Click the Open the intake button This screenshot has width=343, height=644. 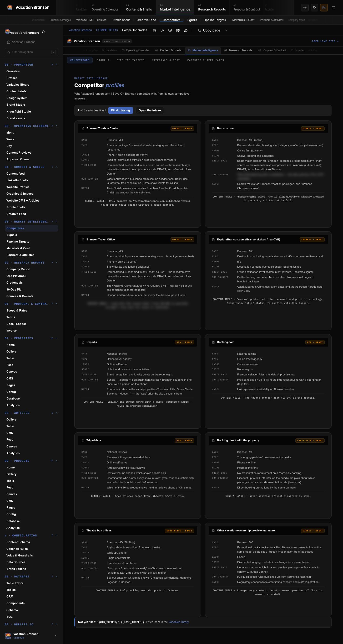tap(150, 110)
